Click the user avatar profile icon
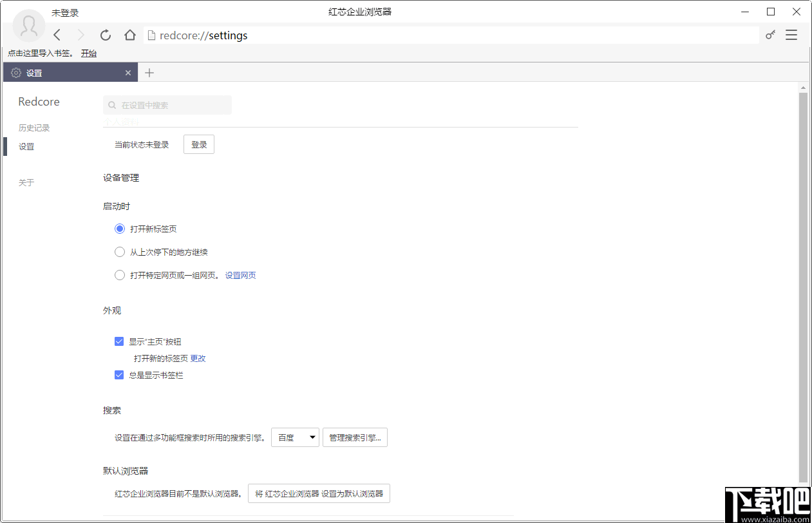The width and height of the screenshot is (812, 523). [28, 26]
